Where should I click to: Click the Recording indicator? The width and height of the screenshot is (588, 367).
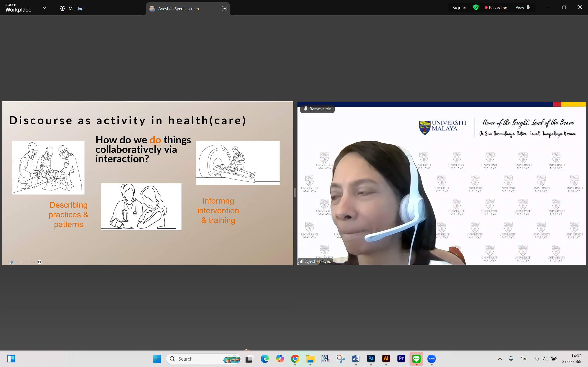496,8
